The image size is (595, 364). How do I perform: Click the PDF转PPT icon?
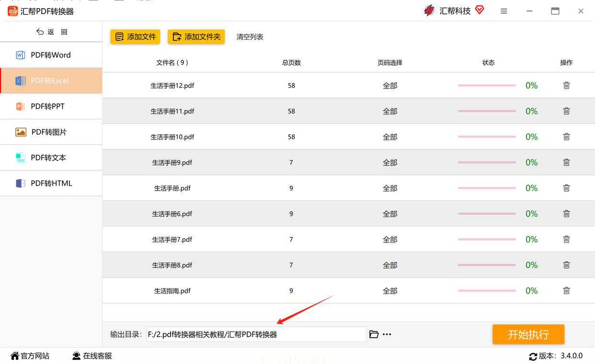pos(21,106)
